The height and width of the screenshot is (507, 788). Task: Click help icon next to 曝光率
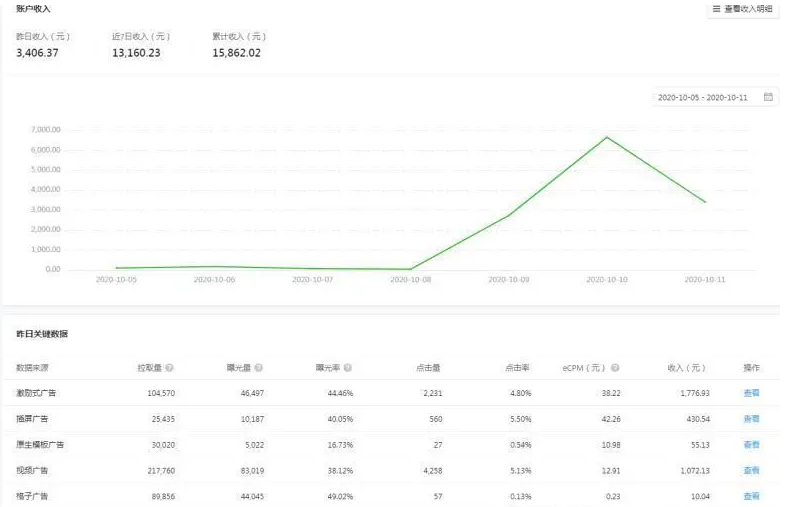tap(347, 368)
